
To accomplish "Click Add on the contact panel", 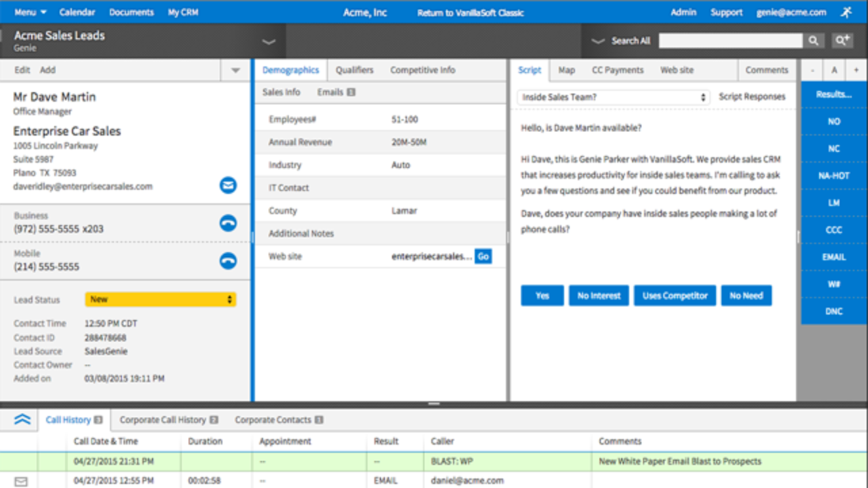I will (47, 70).
